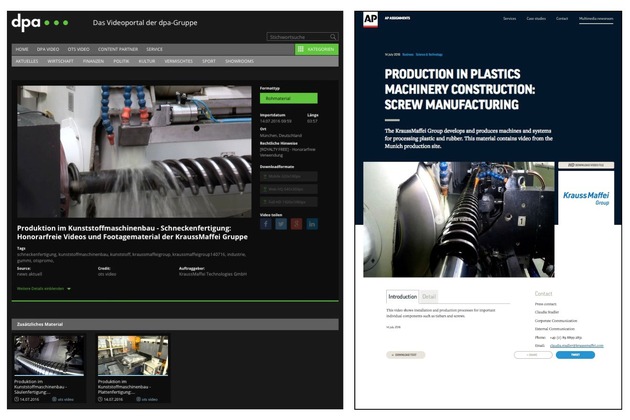The image size is (630, 420).
Task: Open Services on the AP page
Action: [509, 18]
